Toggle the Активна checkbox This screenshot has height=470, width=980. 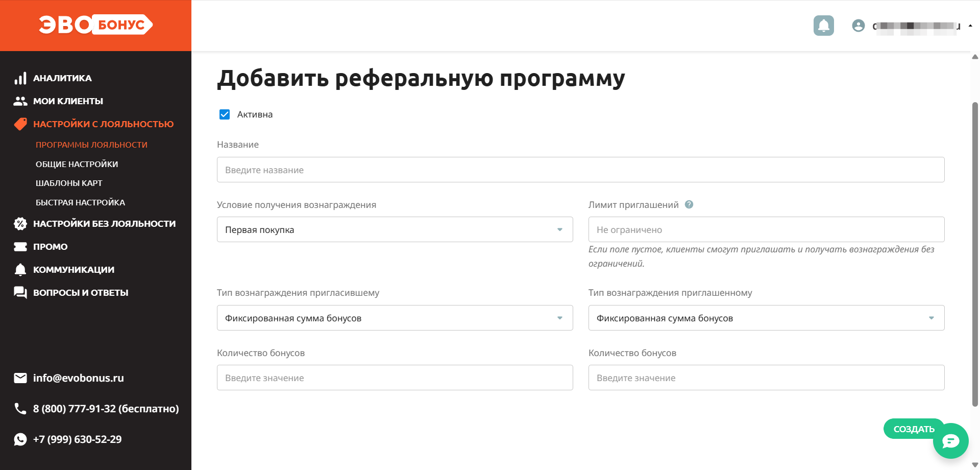pyautogui.click(x=225, y=114)
